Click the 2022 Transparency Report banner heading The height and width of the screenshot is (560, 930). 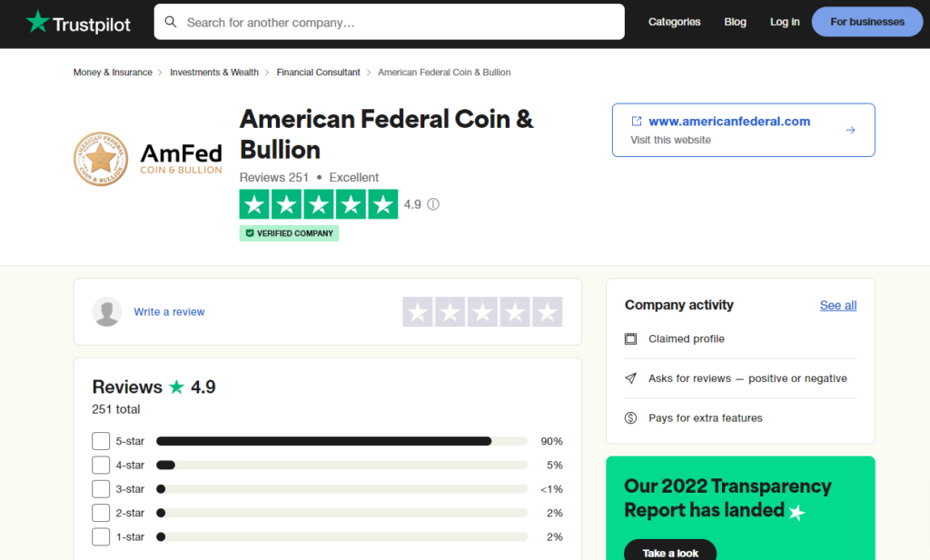tap(727, 497)
